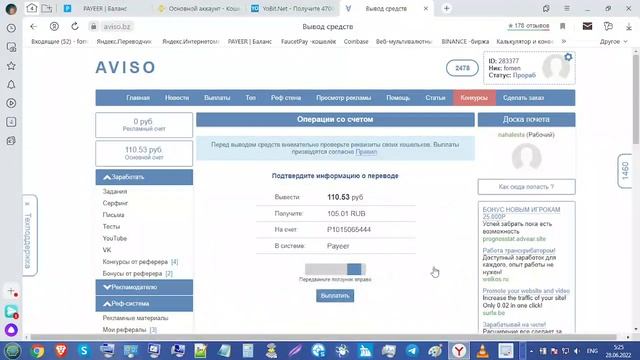
Task: Open Помощь menu item
Action: point(398,98)
